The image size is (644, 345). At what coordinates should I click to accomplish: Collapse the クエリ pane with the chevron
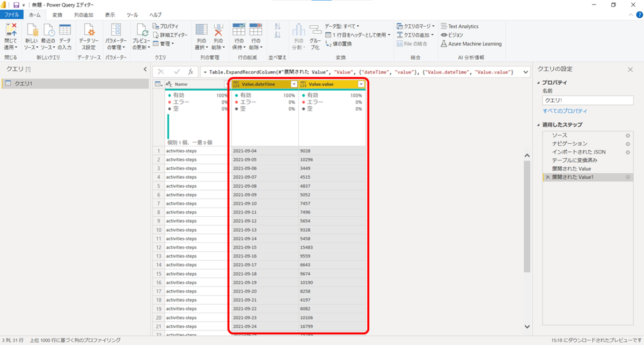pos(145,69)
